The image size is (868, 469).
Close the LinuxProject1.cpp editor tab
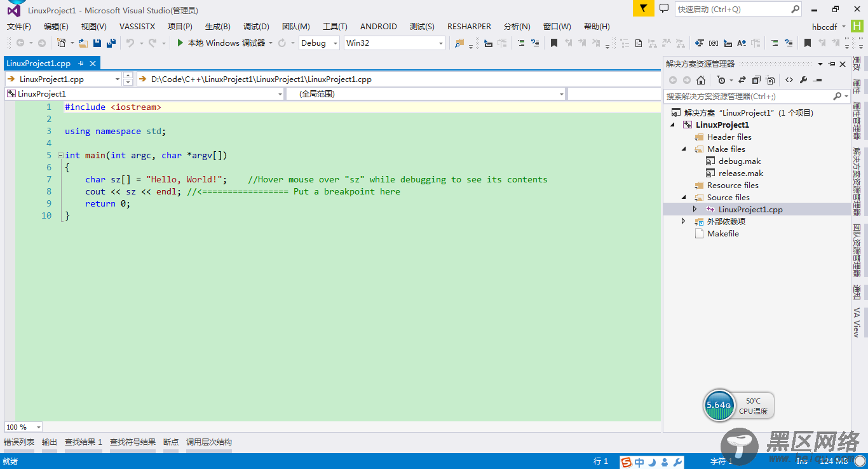point(93,64)
